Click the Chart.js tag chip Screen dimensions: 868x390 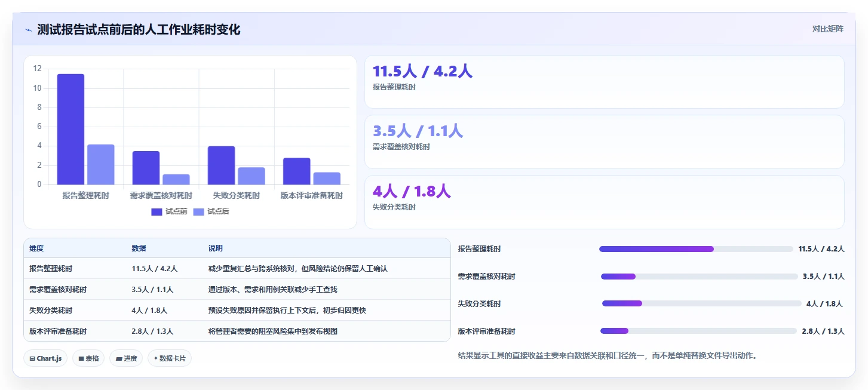[x=46, y=358]
